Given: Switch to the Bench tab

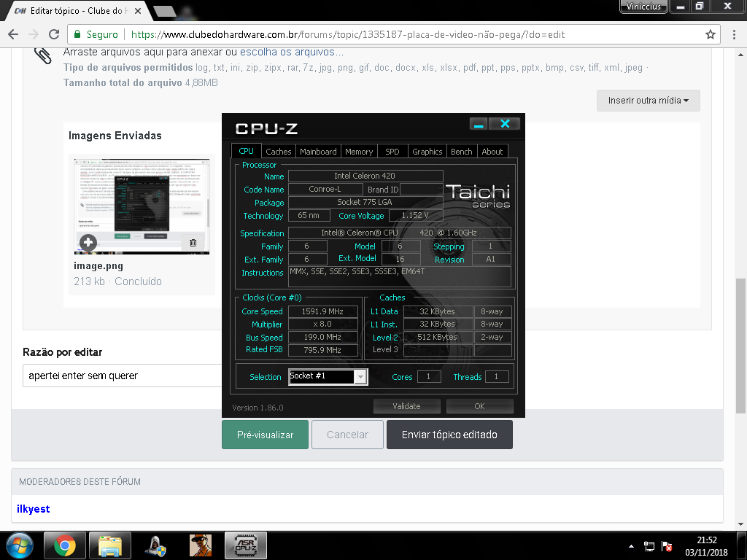Looking at the screenshot, I should 461,152.
